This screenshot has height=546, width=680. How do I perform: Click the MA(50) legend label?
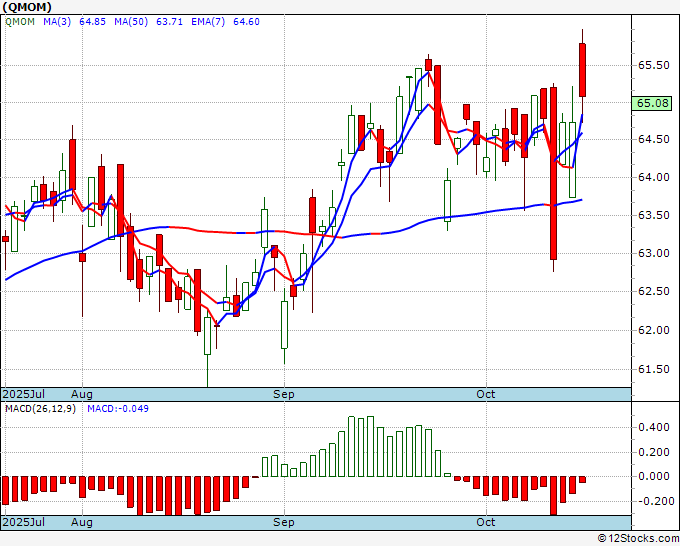131,22
